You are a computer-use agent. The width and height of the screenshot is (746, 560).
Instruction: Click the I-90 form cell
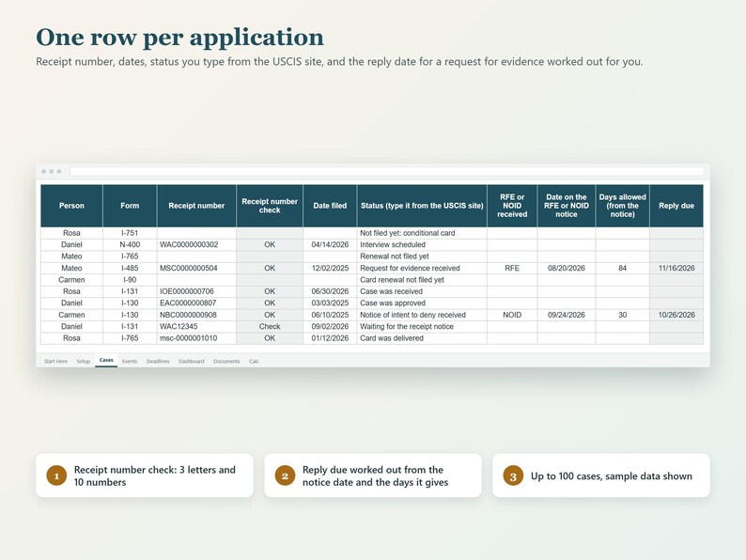coord(130,280)
